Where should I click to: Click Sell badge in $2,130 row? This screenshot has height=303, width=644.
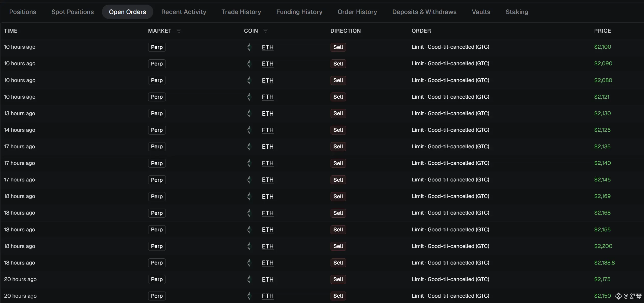click(338, 113)
